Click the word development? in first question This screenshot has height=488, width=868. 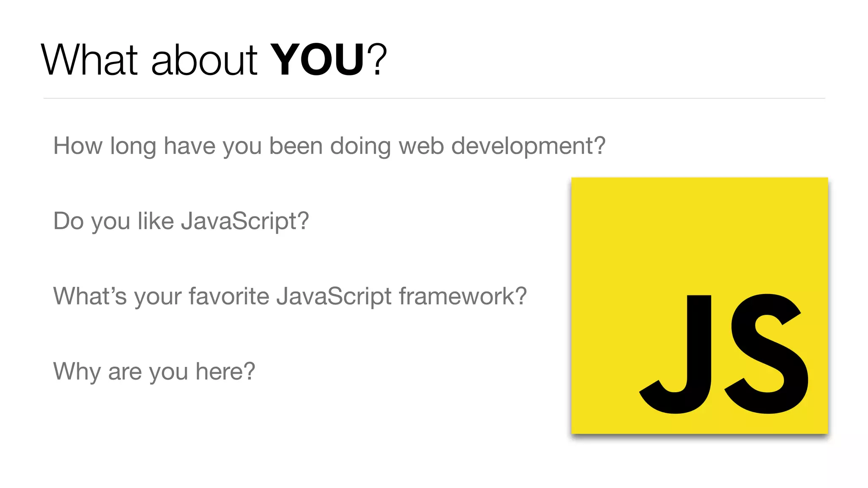coord(528,146)
